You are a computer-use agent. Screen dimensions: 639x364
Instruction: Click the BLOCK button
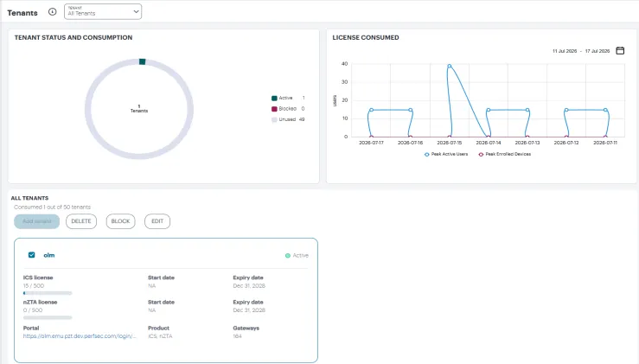coord(121,221)
